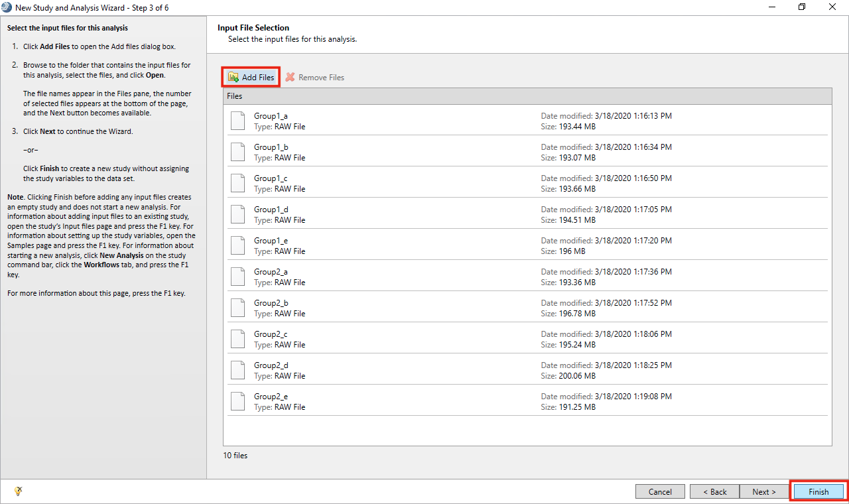This screenshot has width=849, height=504.
Task: Click the Group2_b file name
Action: [x=271, y=303]
